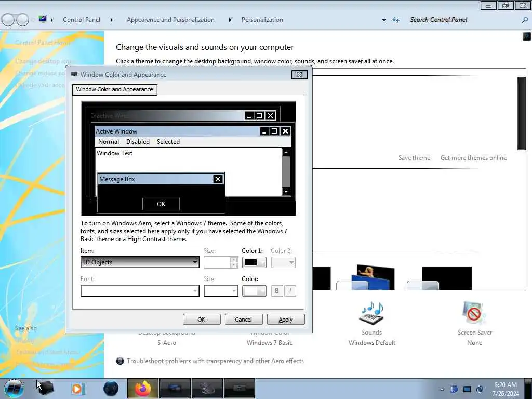Open the Font name dropdown
The height and width of the screenshot is (399, 532).
140,291
